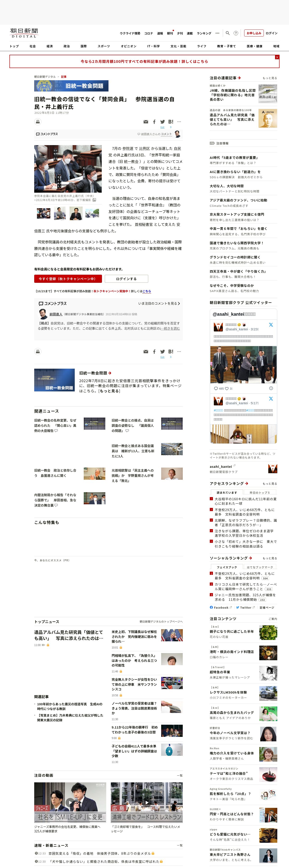Click the X logo on the 3月23日 tweet
The width and height of the screenshot is (289, 868).
pyautogui.click(x=271, y=325)
